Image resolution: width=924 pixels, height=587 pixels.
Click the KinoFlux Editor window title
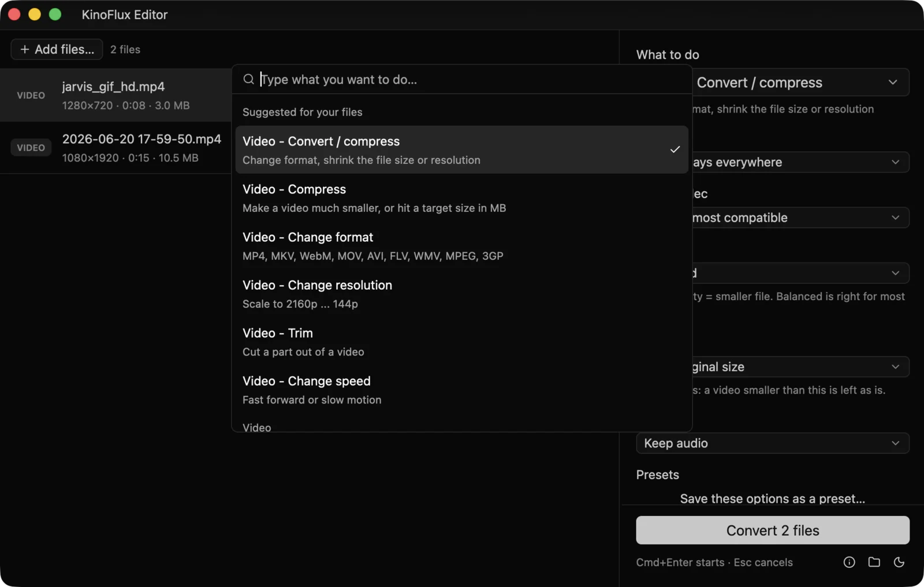click(x=125, y=14)
